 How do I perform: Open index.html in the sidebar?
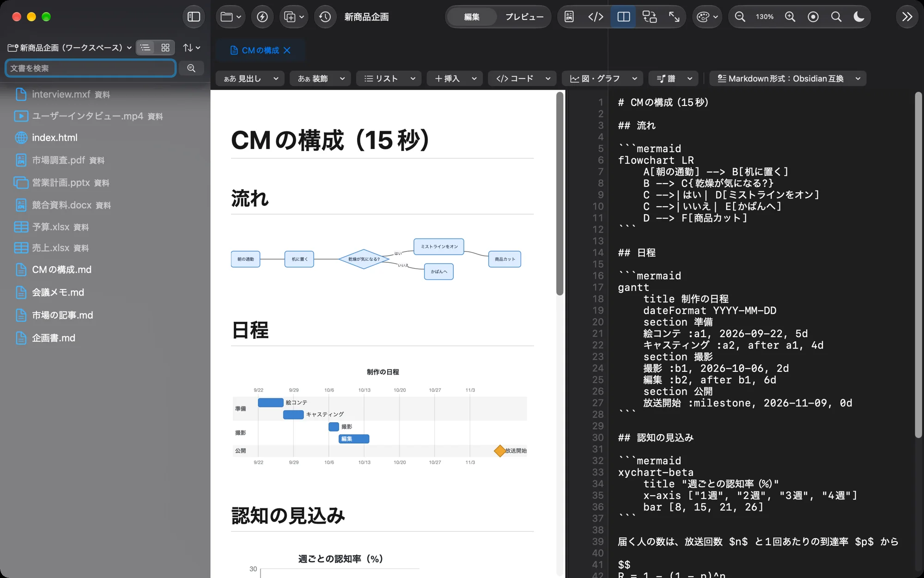55,138
